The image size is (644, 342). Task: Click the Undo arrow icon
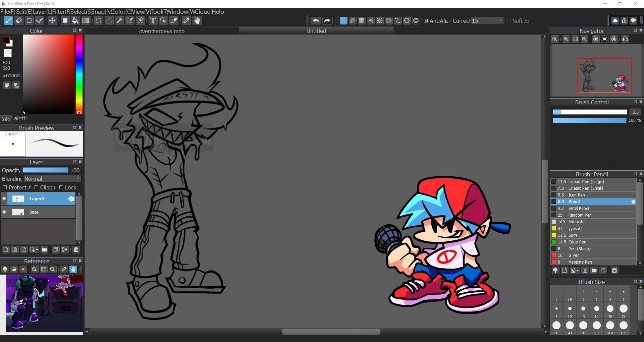(316, 21)
